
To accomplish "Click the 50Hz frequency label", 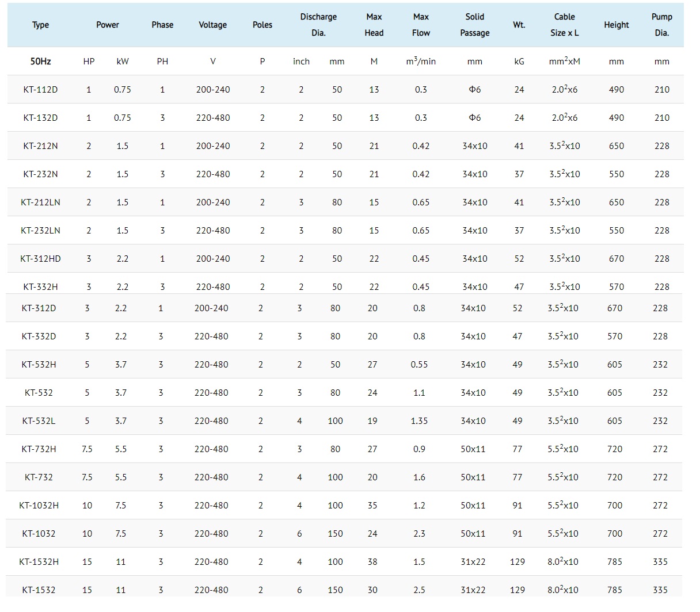I will pos(40,62).
